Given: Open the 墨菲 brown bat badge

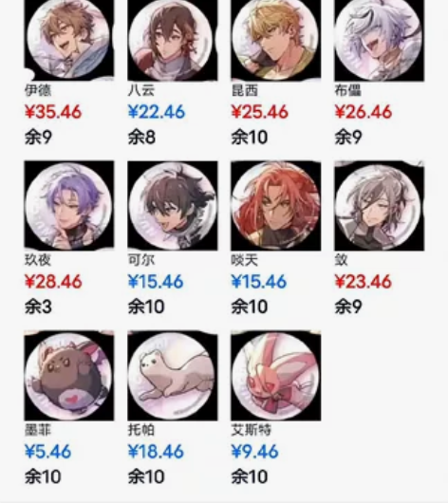Looking at the screenshot, I should click(x=69, y=376).
